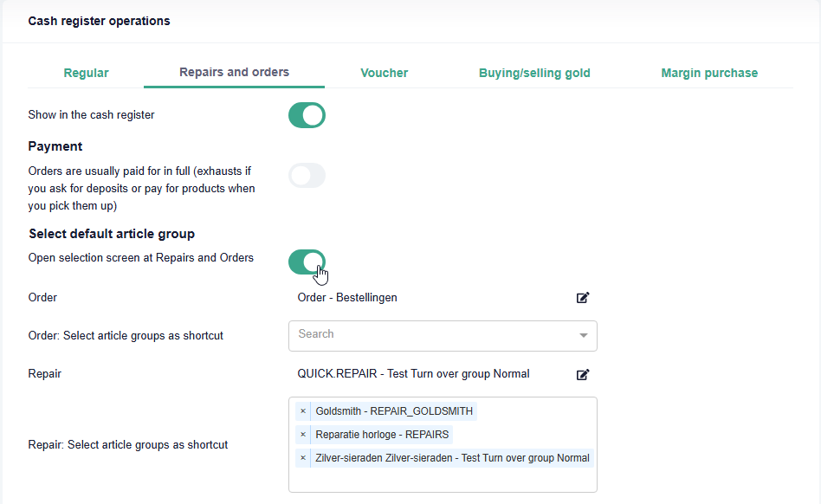
Task: Switch to the Regular tab
Action: click(86, 73)
